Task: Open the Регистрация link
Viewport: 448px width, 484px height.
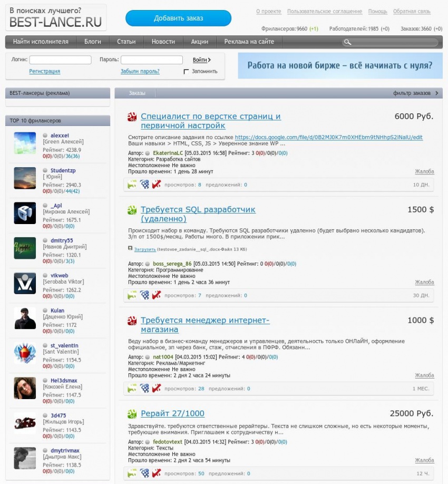Action: point(44,71)
